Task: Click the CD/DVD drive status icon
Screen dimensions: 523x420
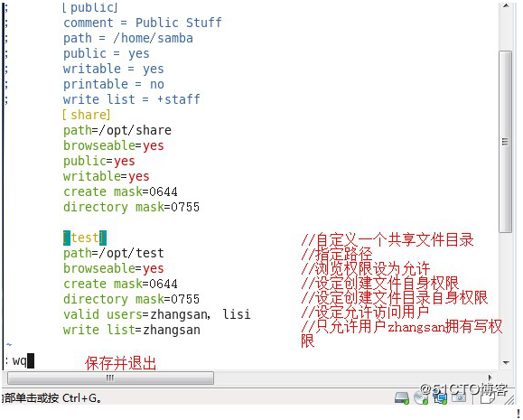Action: pos(421,397)
